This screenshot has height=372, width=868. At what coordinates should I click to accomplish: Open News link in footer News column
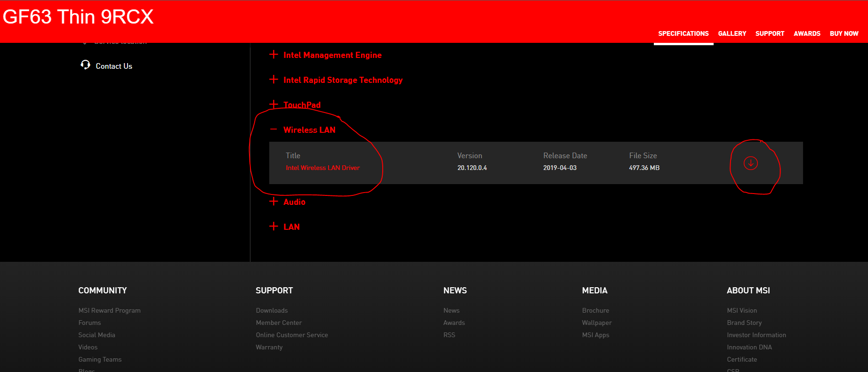(451, 310)
